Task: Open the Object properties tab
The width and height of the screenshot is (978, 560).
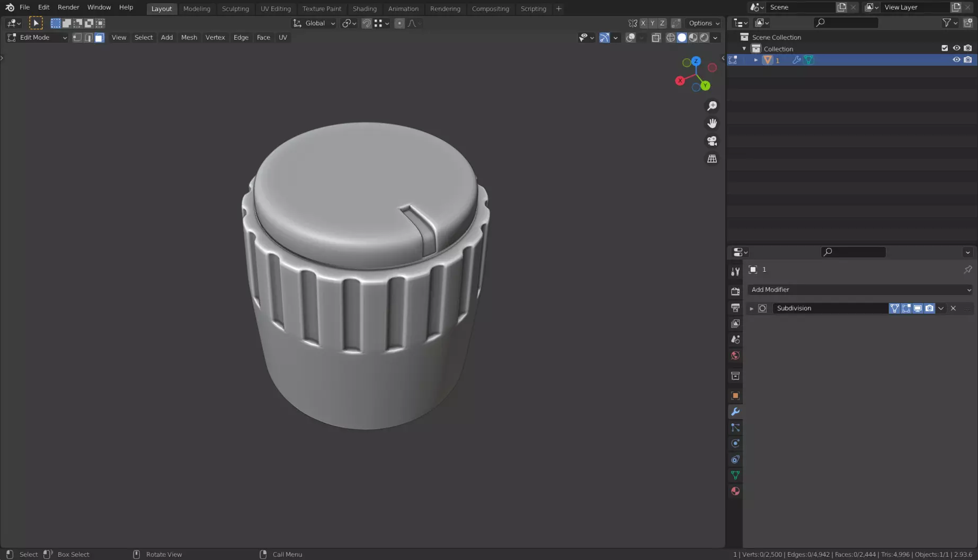Action: [735, 396]
